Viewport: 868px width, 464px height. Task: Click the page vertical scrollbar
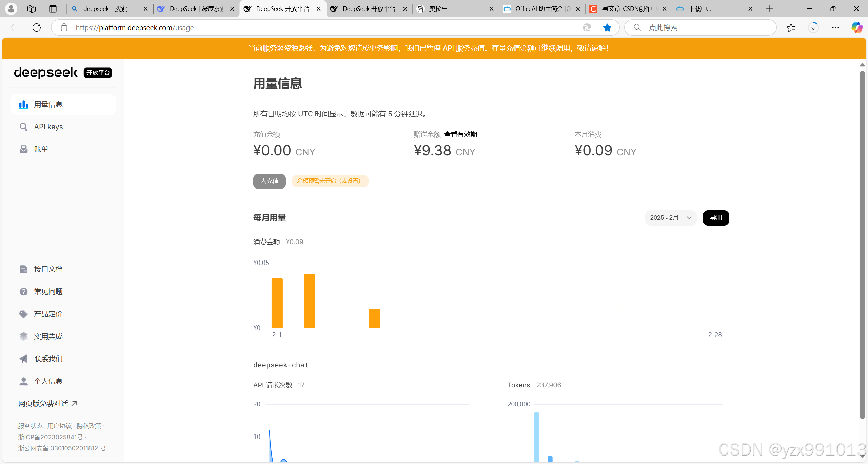862,244
